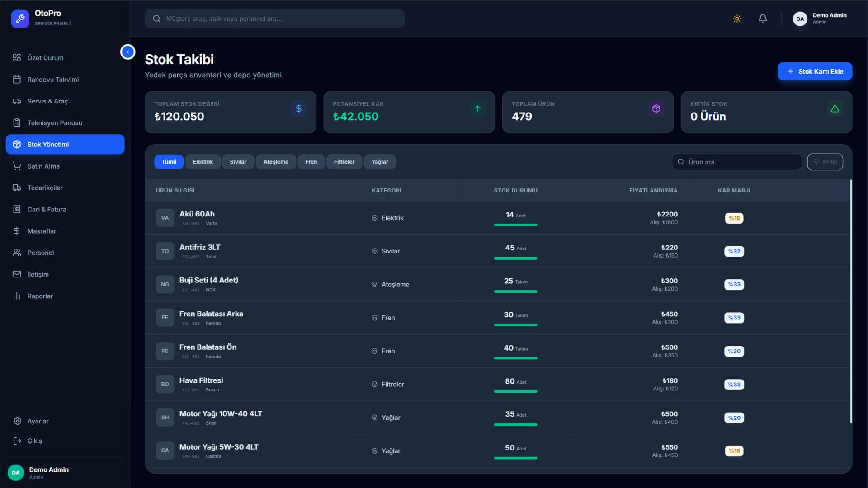868x488 pixels.
Task: Toggle light theme with sun icon
Action: click(737, 19)
